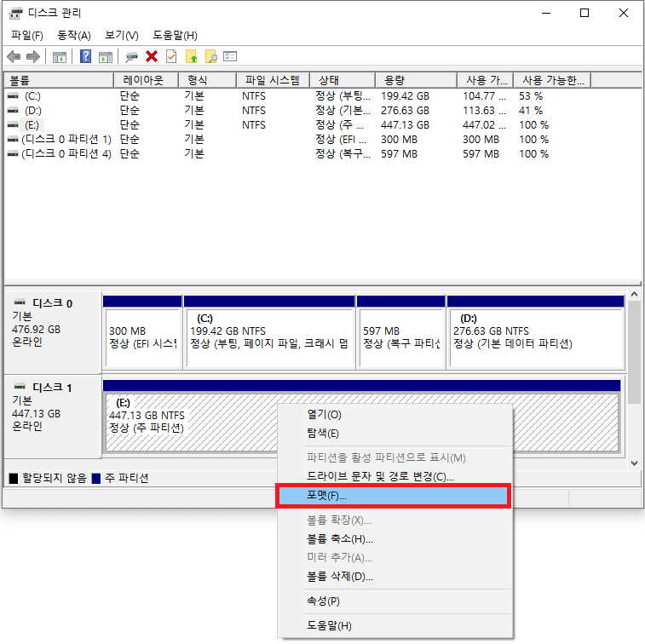Screen dimensions: 645x644
Task: Open the 보기(V) menu
Action: [122, 36]
